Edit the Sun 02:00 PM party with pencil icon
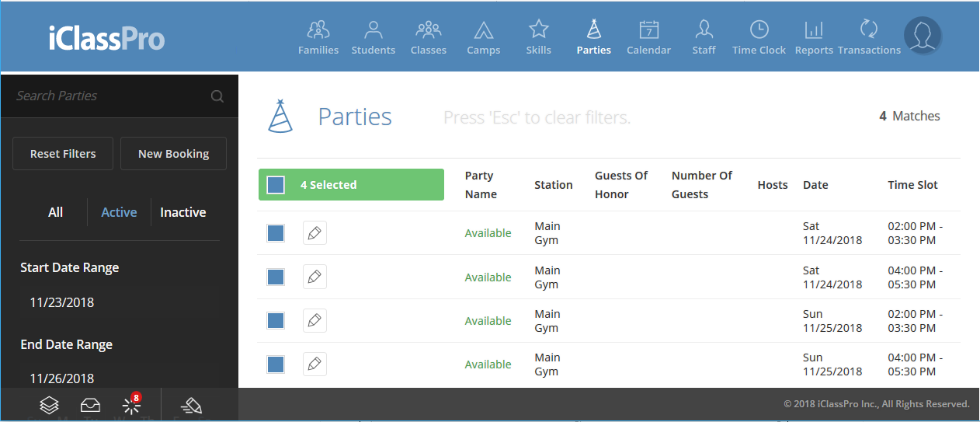Image resolution: width=980 pixels, height=422 pixels. [315, 320]
